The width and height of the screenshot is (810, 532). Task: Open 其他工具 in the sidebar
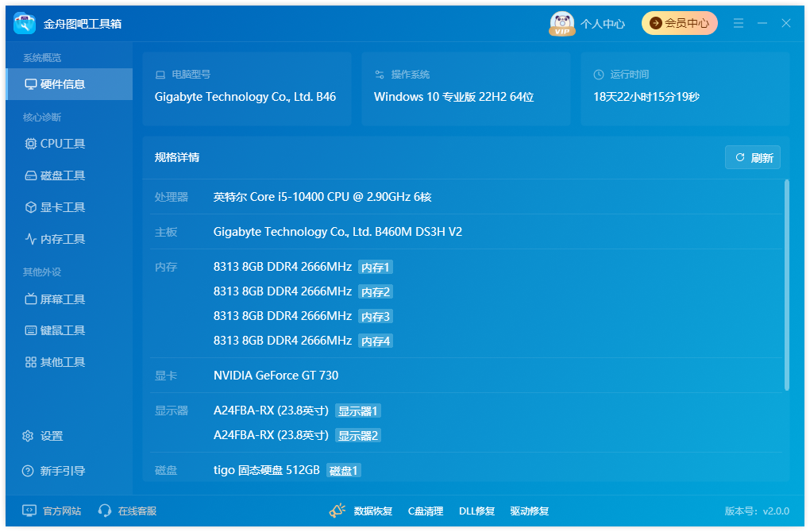coord(69,362)
